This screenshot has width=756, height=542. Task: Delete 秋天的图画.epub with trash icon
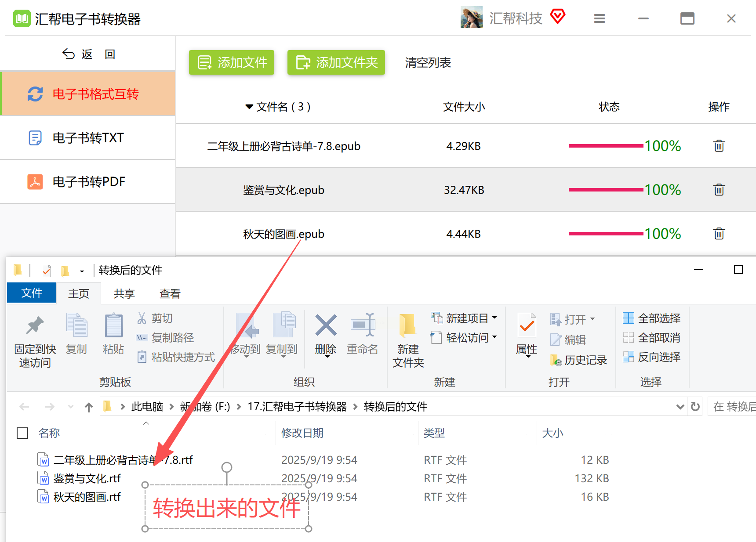pyautogui.click(x=719, y=233)
